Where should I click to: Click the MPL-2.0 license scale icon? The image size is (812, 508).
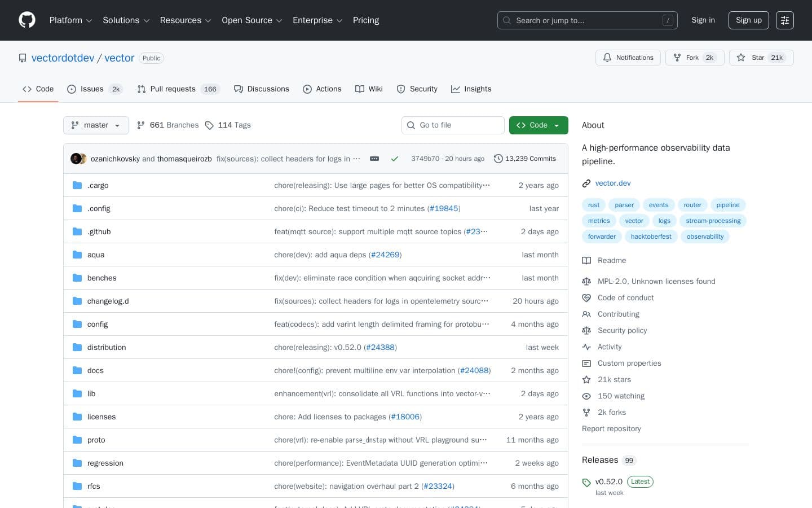point(586,281)
